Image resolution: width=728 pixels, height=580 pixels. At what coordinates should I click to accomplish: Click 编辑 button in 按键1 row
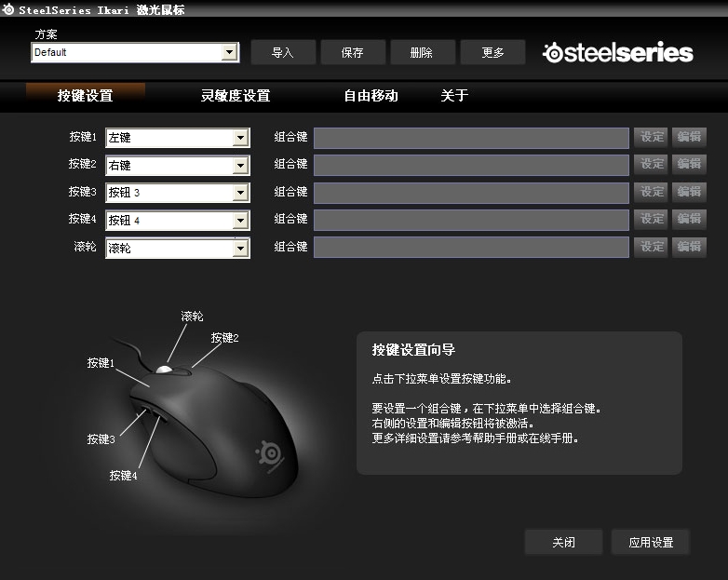(689, 137)
